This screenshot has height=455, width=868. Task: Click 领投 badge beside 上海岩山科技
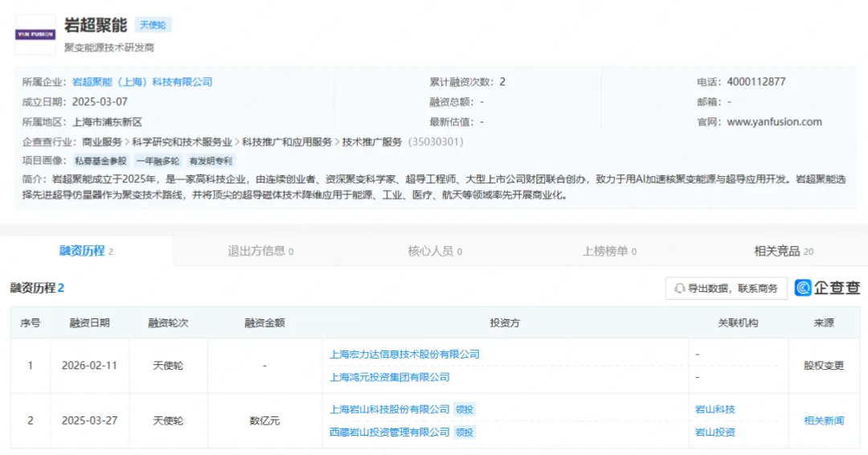click(465, 410)
